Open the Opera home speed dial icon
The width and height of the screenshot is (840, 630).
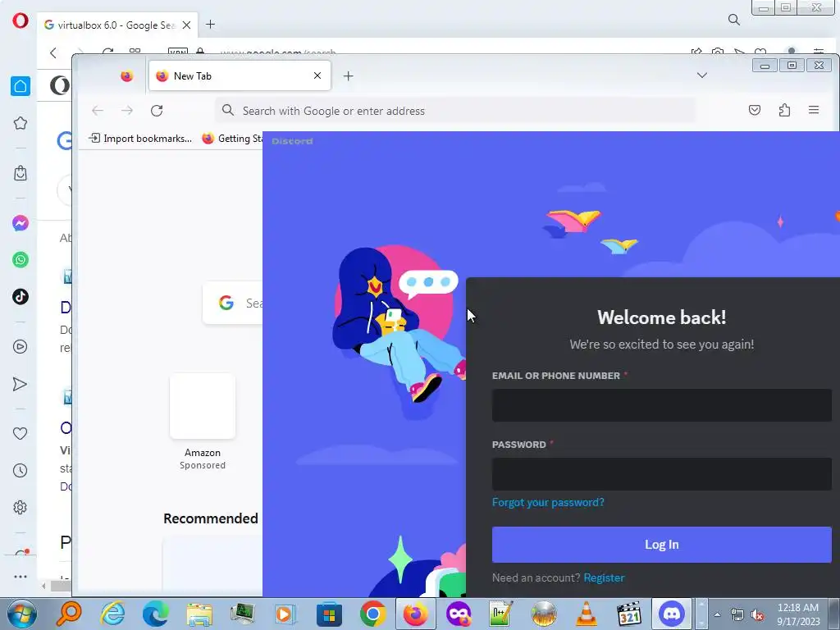pyautogui.click(x=21, y=86)
